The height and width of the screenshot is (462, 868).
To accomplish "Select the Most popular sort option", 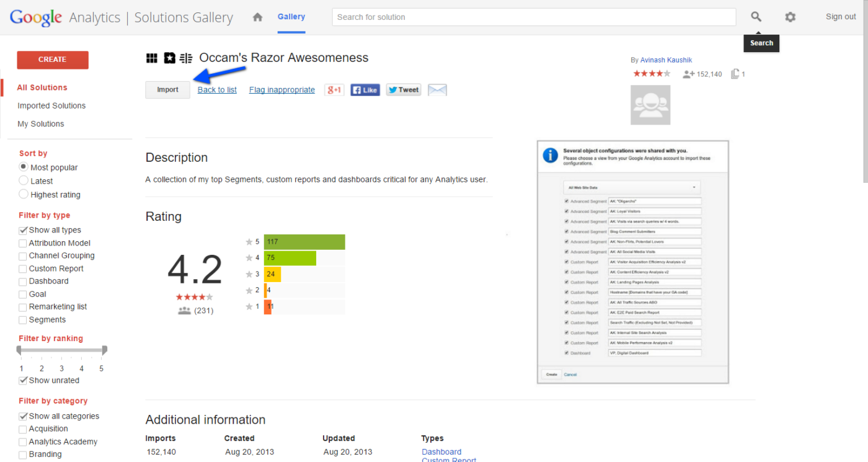I will click(x=24, y=167).
